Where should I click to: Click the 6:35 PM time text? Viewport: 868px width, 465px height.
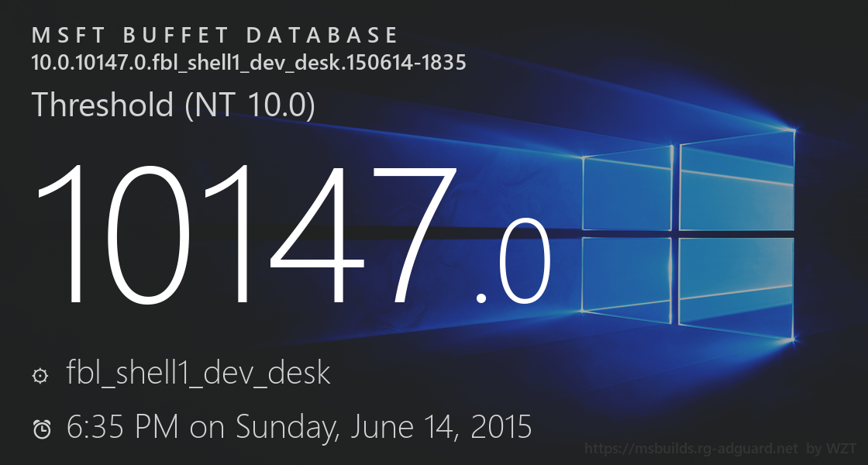click(x=123, y=426)
